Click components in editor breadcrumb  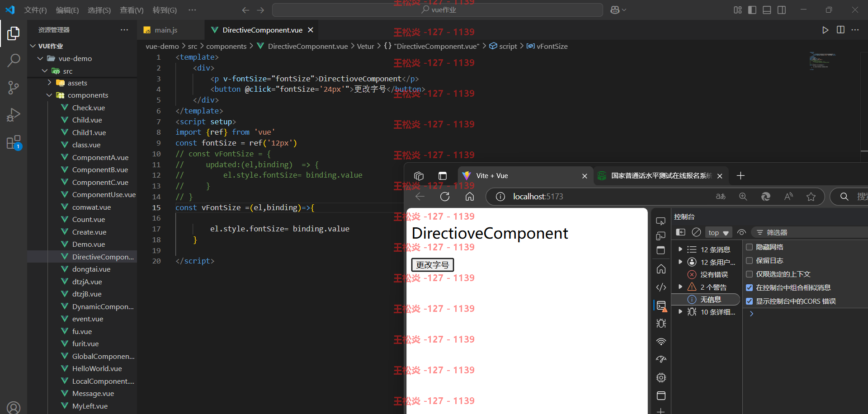226,46
